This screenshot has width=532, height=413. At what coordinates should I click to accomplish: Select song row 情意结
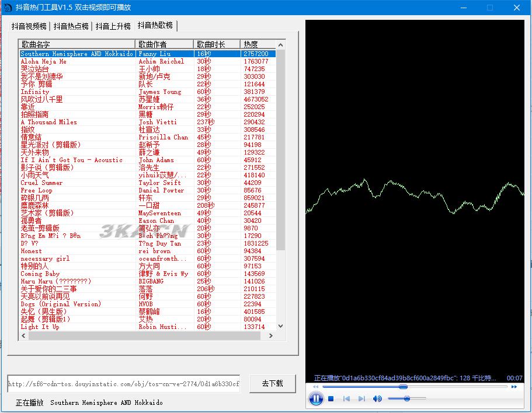tap(147, 137)
